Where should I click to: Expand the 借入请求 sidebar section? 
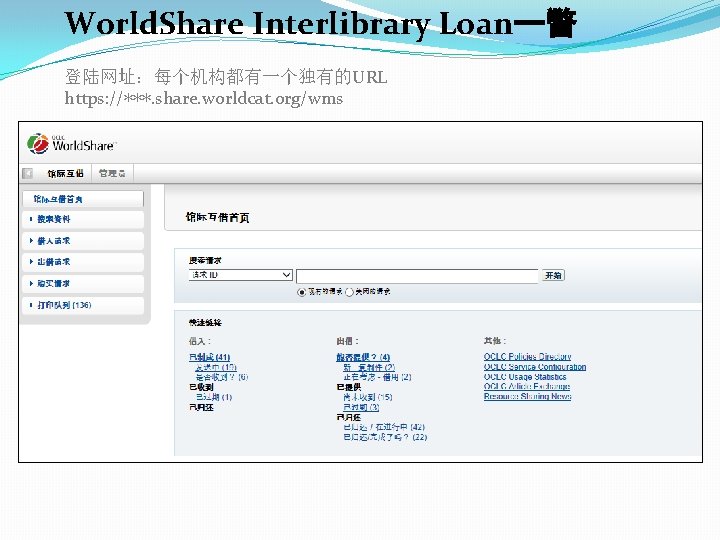click(x=83, y=241)
